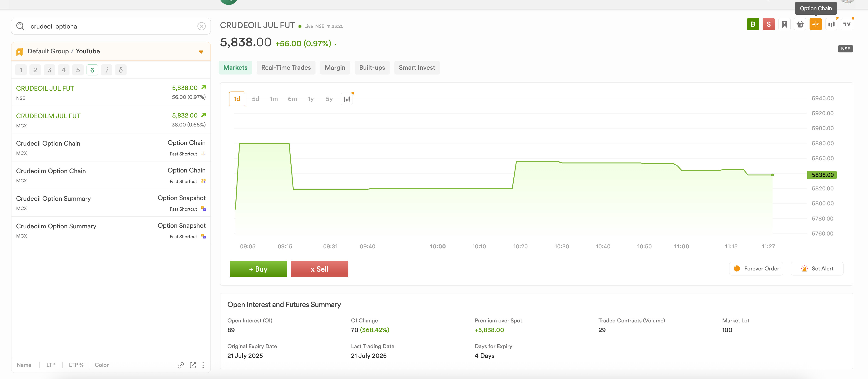868x379 pixels.
Task: Open the TradingView chart icon
Action: [847, 24]
